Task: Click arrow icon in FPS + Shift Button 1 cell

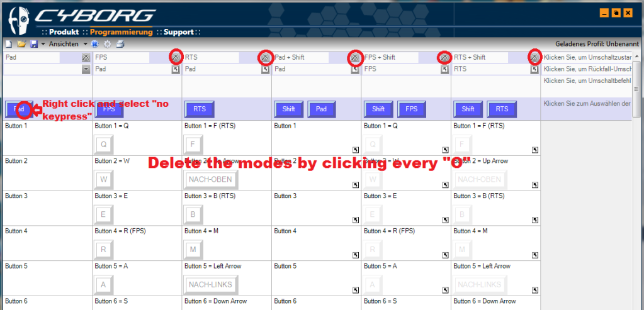Action: 444,150
